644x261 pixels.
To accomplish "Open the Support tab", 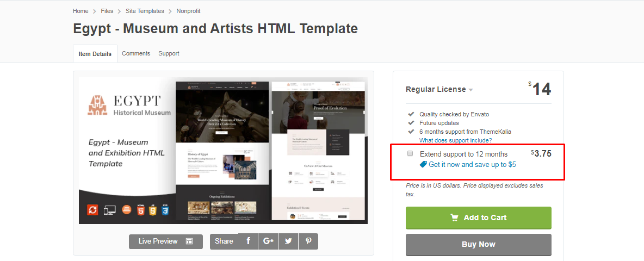I will click(x=169, y=53).
